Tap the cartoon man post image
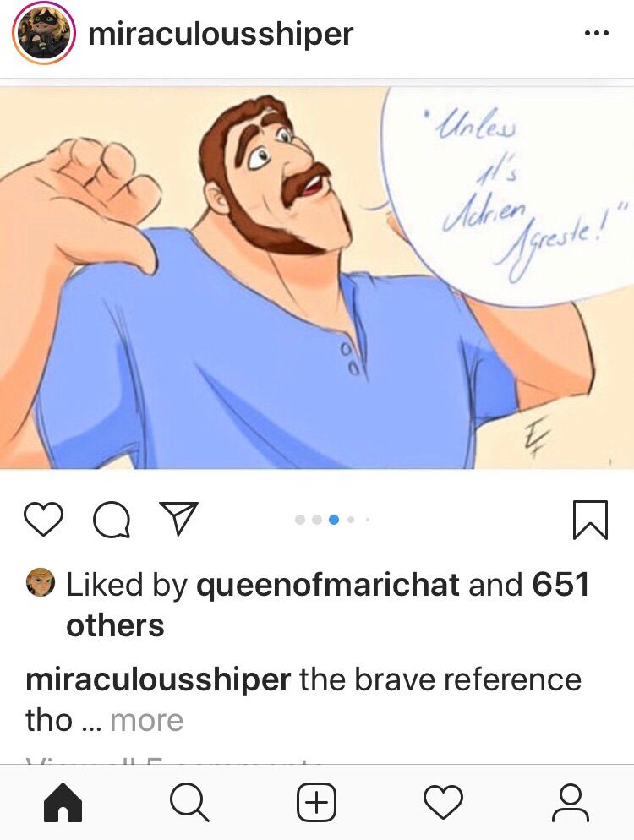 click(x=317, y=277)
